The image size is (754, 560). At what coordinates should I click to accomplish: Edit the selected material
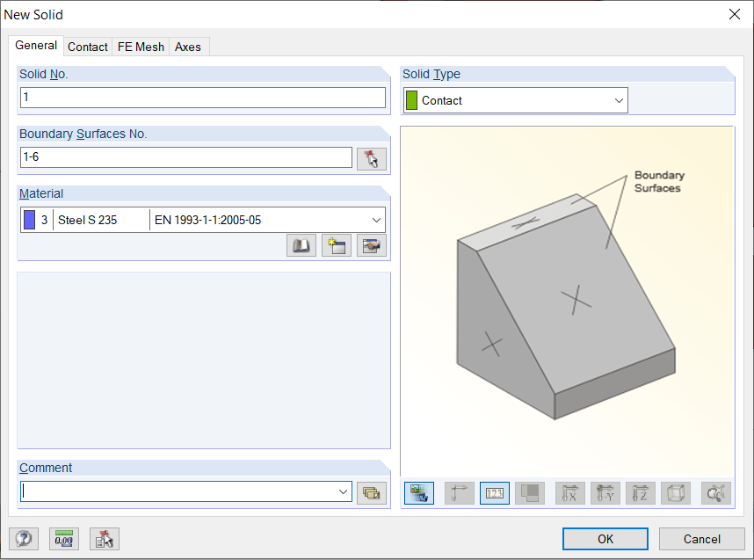point(371,246)
